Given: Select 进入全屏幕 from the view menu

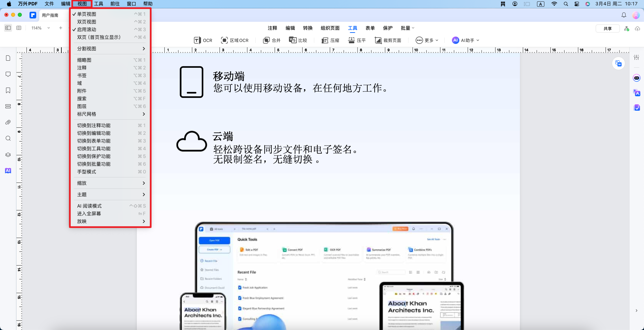Looking at the screenshot, I should click(x=88, y=213).
